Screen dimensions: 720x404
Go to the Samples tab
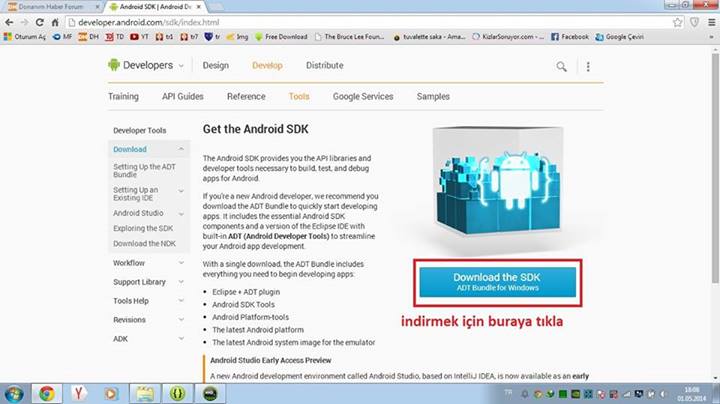click(x=433, y=96)
